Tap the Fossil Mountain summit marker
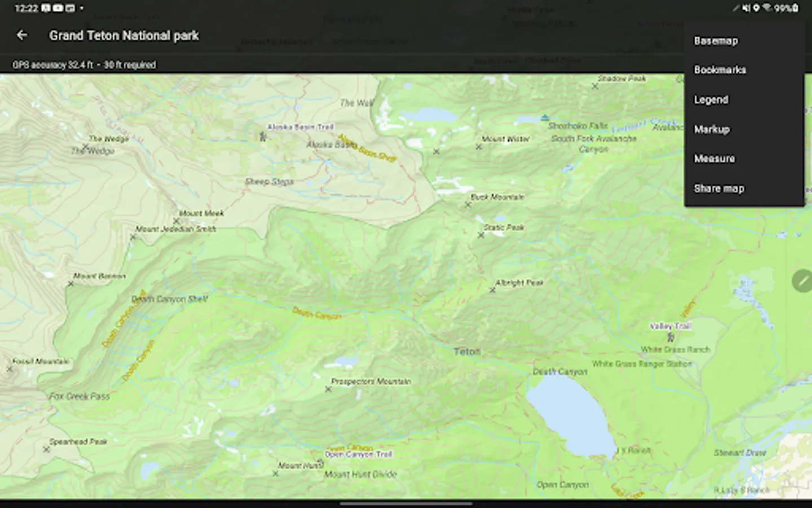 pyautogui.click(x=10, y=369)
